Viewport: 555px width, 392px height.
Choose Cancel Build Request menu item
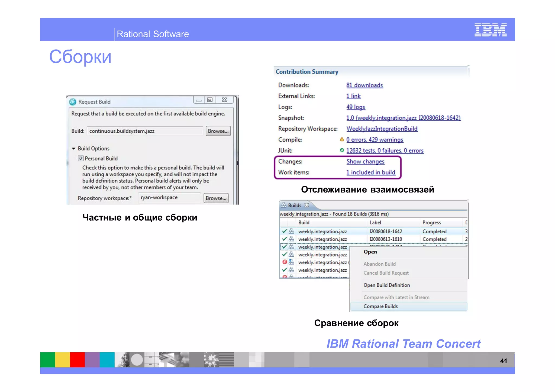(409, 273)
